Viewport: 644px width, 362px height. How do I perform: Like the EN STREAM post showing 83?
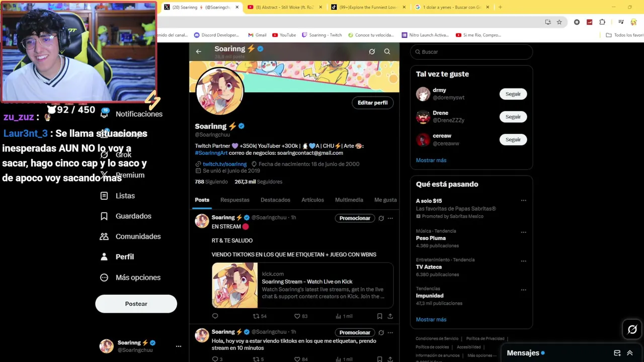tap(301, 316)
